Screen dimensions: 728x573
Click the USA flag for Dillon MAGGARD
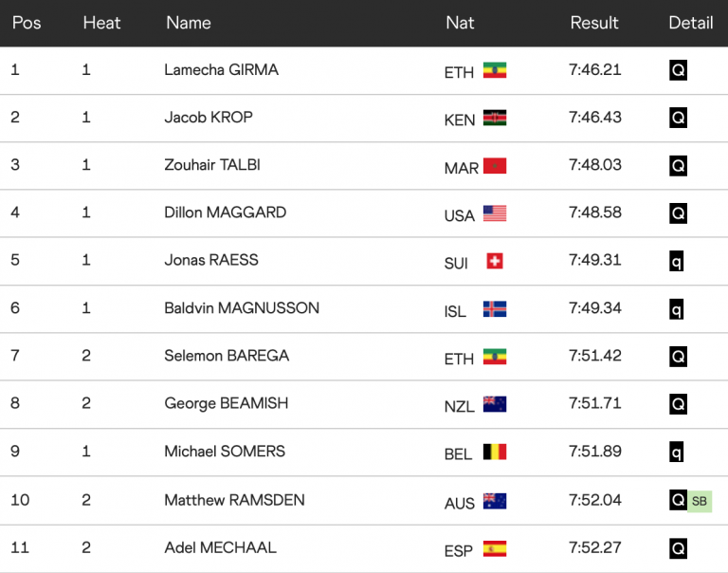[x=494, y=213]
